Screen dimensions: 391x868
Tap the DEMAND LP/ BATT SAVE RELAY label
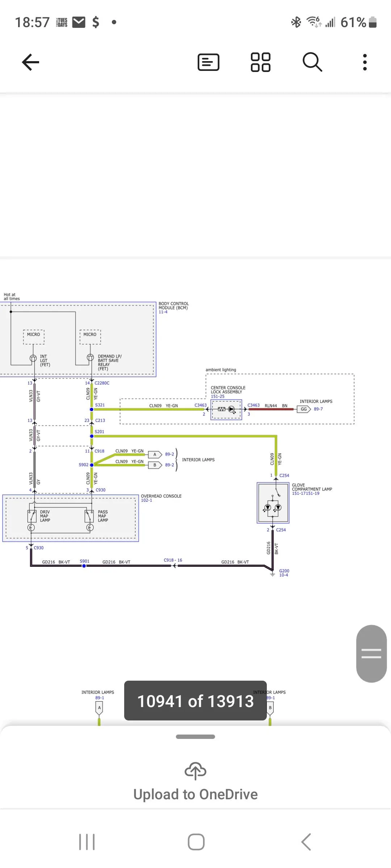[x=110, y=362]
